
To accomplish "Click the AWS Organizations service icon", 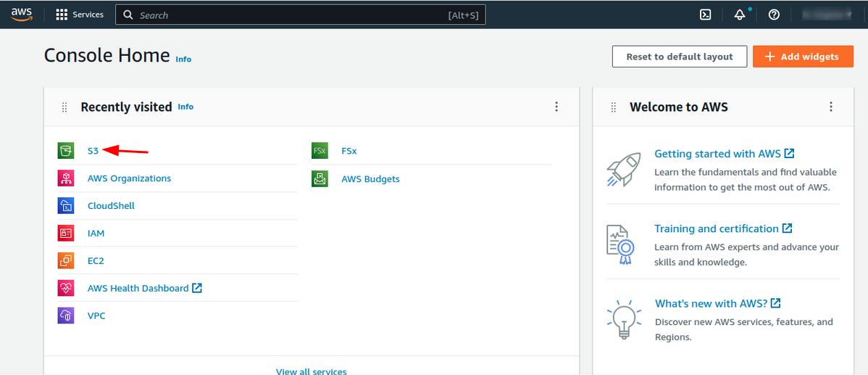I will (x=66, y=178).
